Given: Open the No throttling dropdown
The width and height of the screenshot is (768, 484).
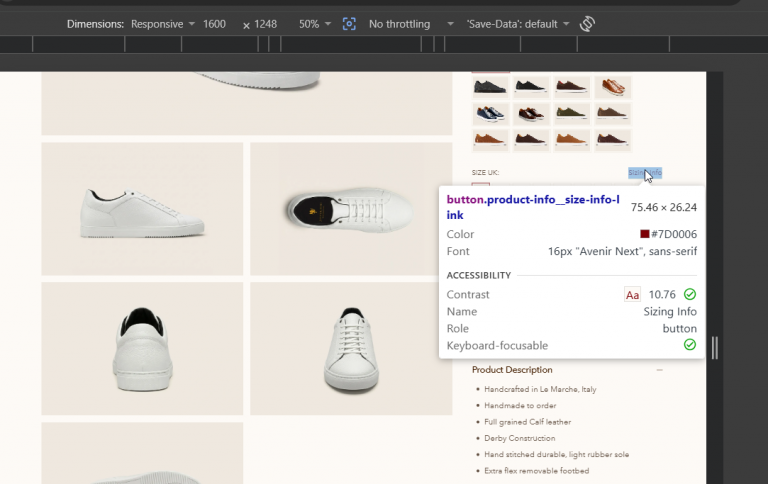Looking at the screenshot, I should click(410, 24).
